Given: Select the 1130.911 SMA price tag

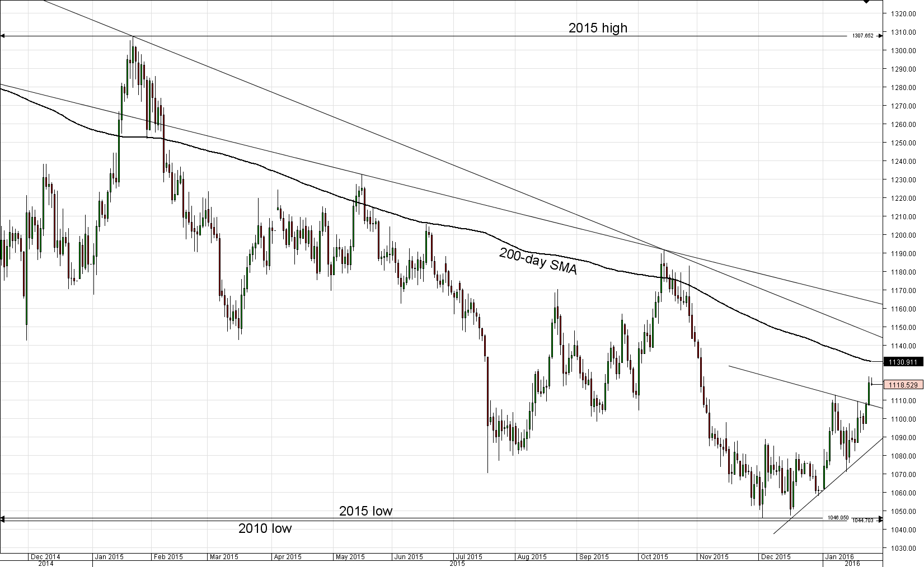Looking at the screenshot, I should click(903, 362).
